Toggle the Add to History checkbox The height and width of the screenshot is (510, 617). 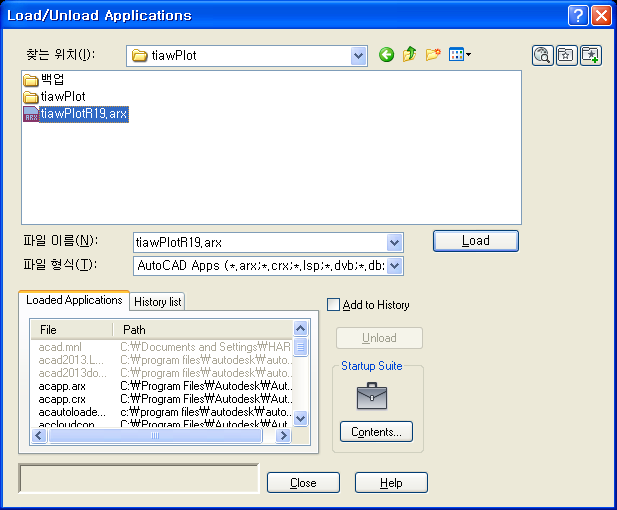[333, 305]
